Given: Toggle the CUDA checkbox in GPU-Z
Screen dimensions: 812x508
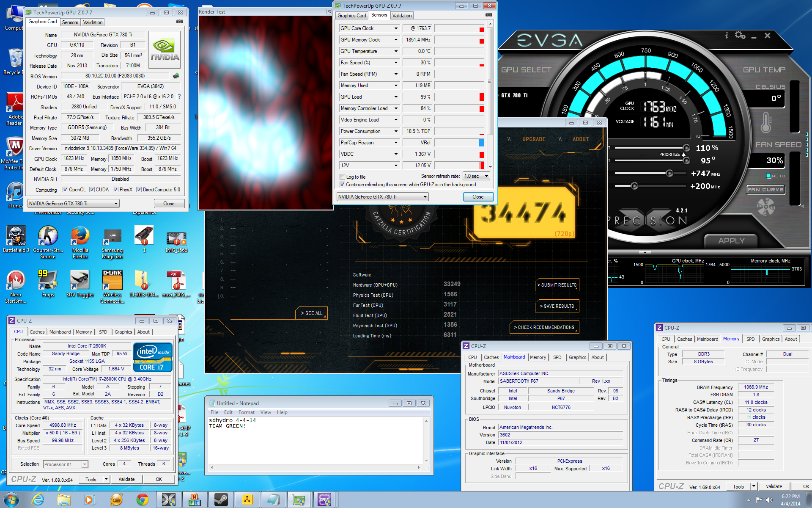Looking at the screenshot, I should click(92, 190).
